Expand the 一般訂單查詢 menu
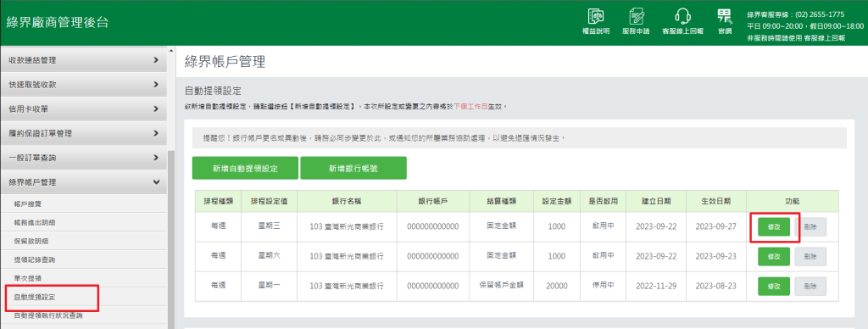The width and height of the screenshot is (868, 329). click(83, 158)
